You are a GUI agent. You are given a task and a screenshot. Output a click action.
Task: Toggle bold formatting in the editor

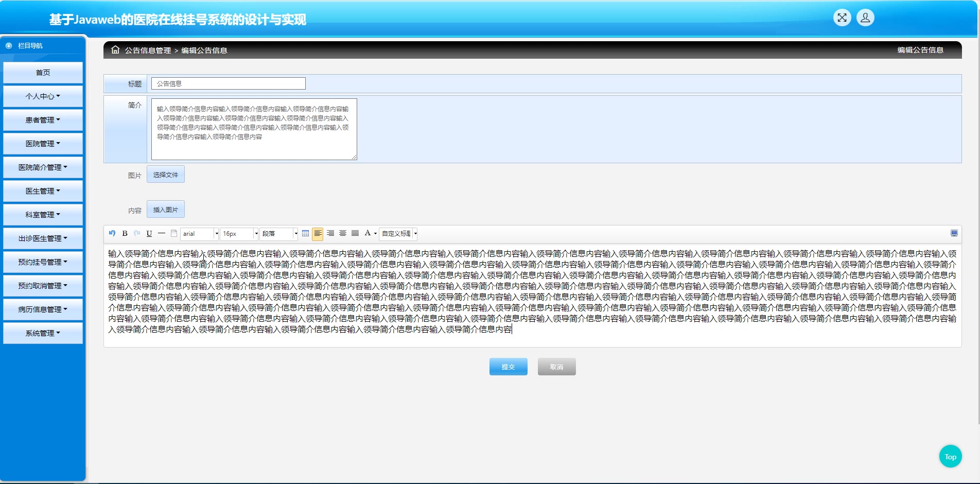pyautogui.click(x=125, y=233)
